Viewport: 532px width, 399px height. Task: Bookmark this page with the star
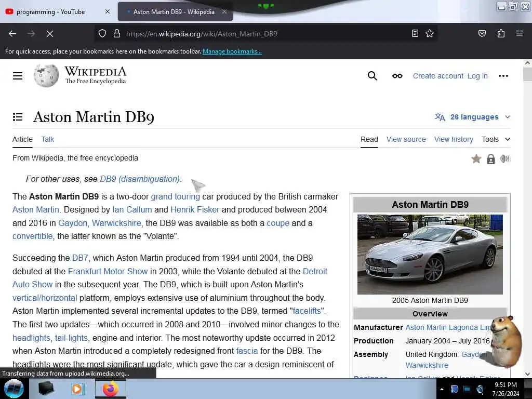coord(430,33)
